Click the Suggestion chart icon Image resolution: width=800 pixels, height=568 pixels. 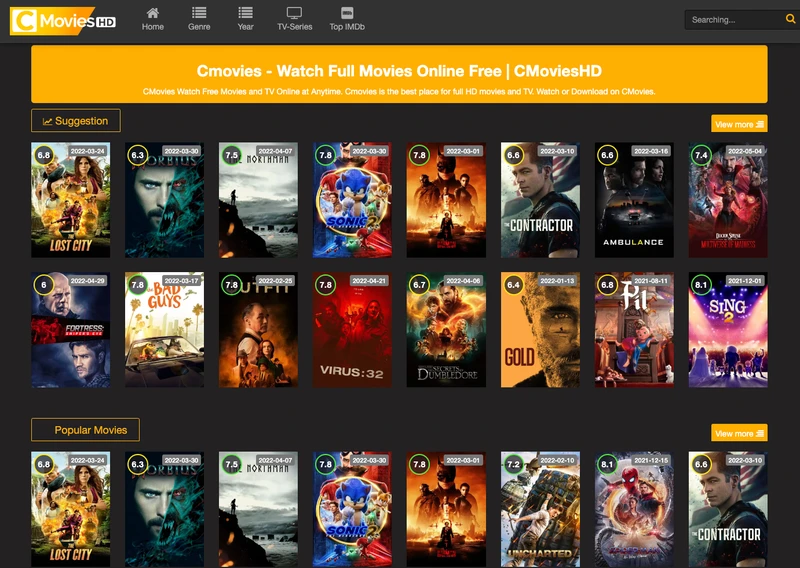(47, 121)
